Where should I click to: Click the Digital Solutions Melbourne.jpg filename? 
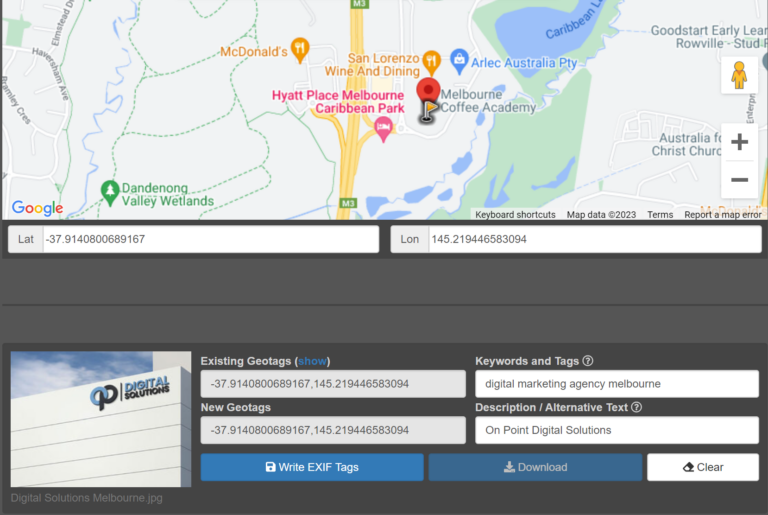pos(87,498)
